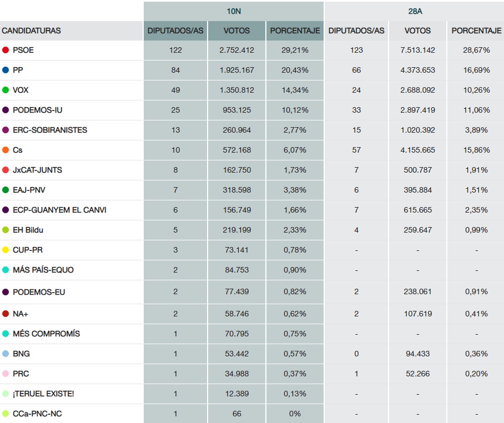Click the VOX party name
The height and width of the screenshot is (423, 504).
tap(21, 90)
